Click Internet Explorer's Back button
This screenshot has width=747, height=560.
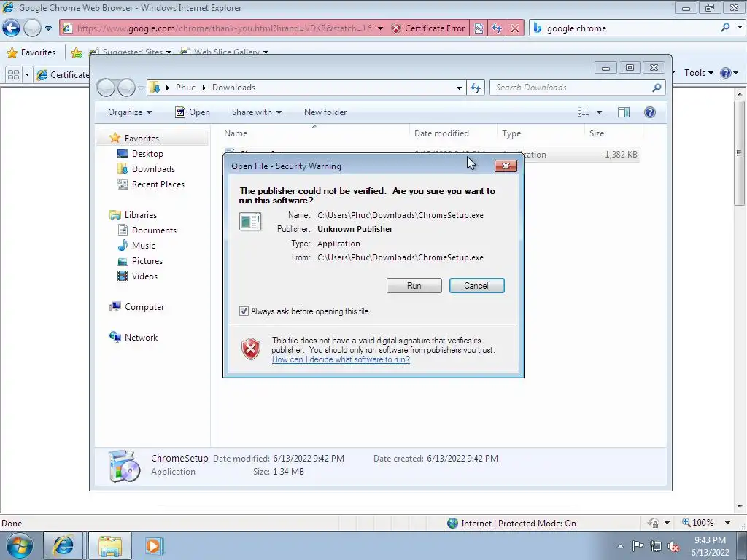pos(11,28)
